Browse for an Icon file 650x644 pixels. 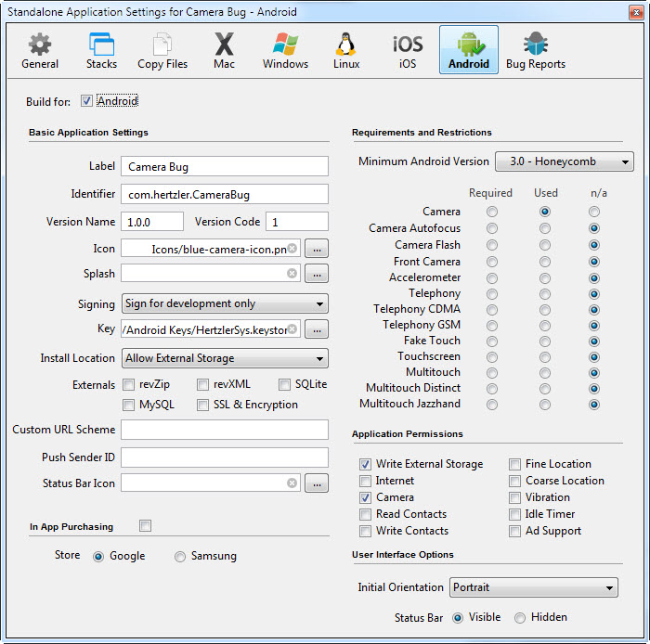[x=317, y=249]
